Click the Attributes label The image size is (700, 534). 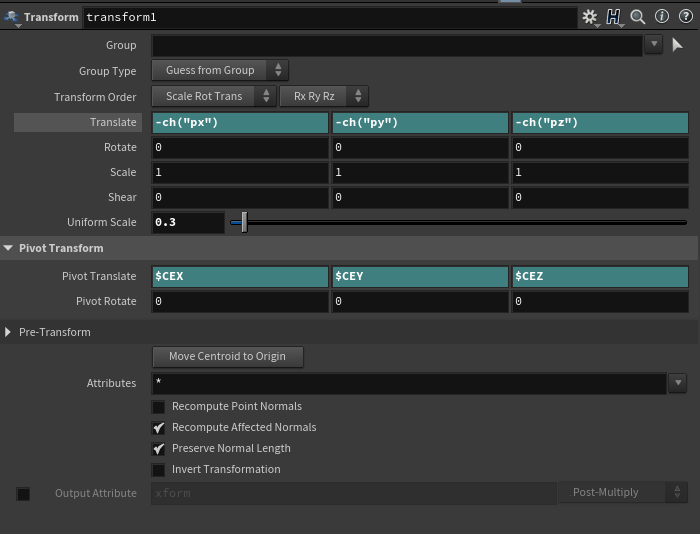click(111, 383)
